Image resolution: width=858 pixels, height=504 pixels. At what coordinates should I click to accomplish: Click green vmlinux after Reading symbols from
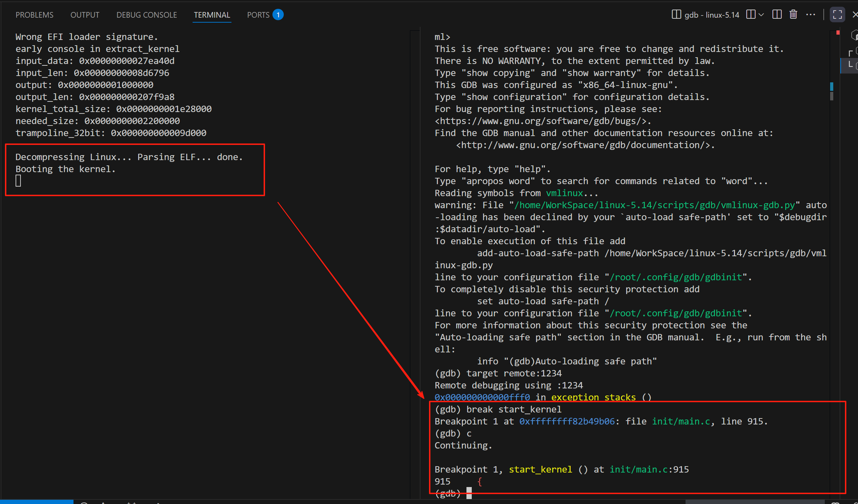[x=564, y=193]
